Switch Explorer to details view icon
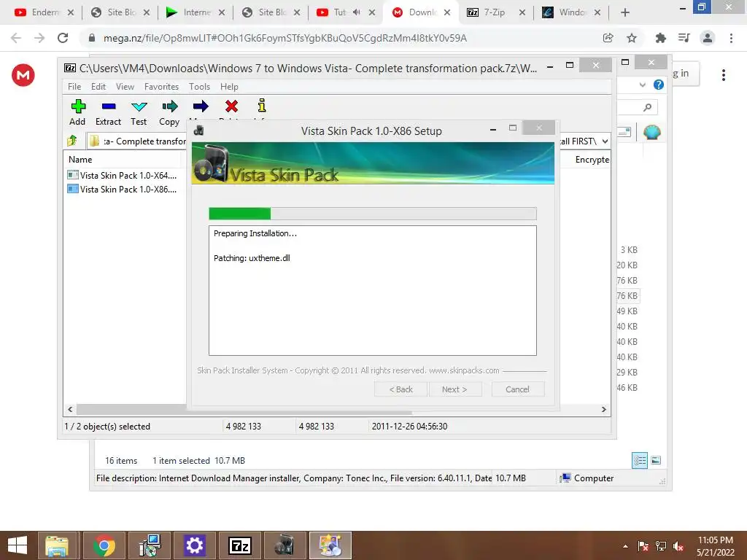 [x=640, y=461]
